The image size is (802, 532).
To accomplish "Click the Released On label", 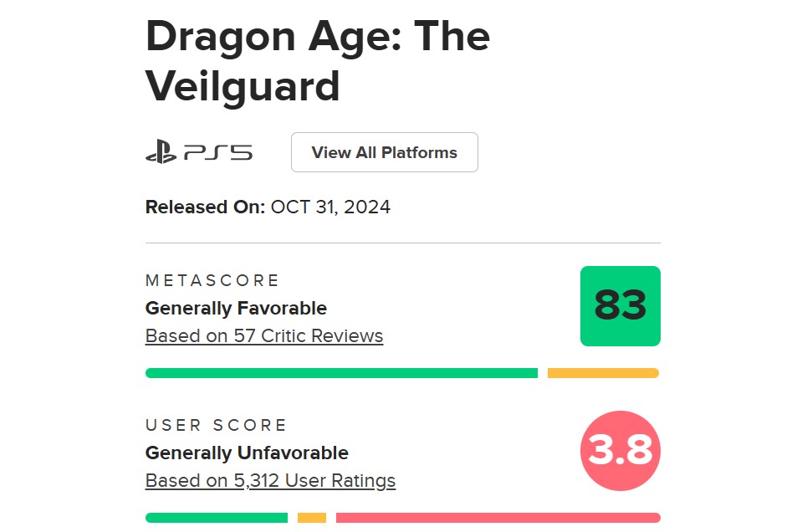I will (x=205, y=207).
